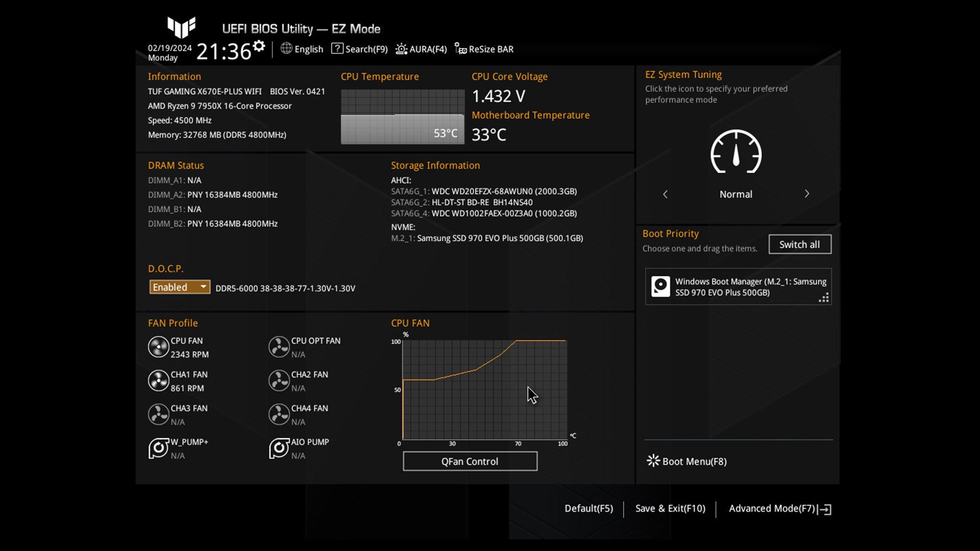Click the 2343 RPM CPU fan reading

(189, 355)
